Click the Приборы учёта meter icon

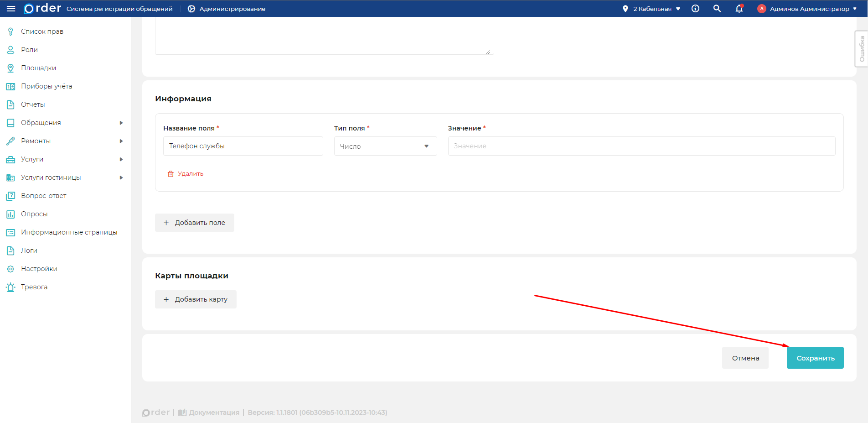point(10,86)
